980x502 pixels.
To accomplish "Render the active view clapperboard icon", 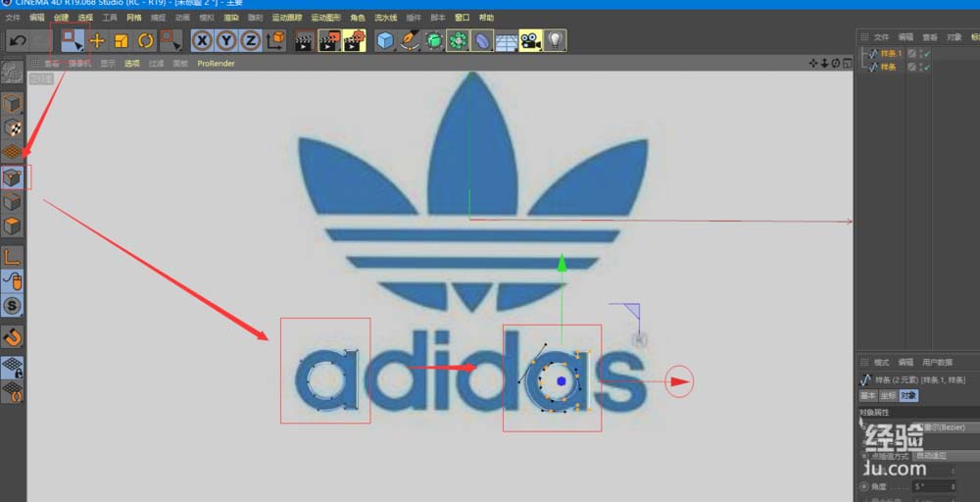I will coord(305,41).
